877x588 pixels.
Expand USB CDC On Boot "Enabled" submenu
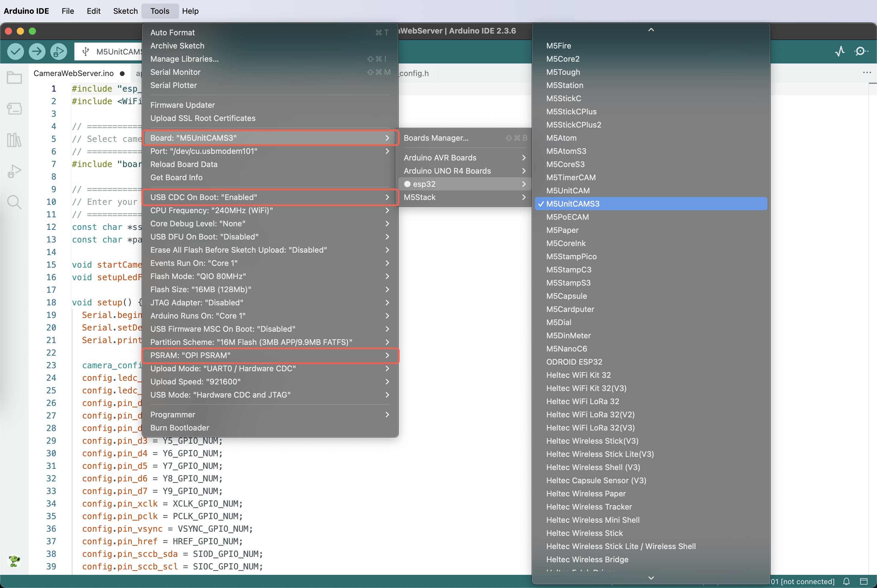(270, 197)
